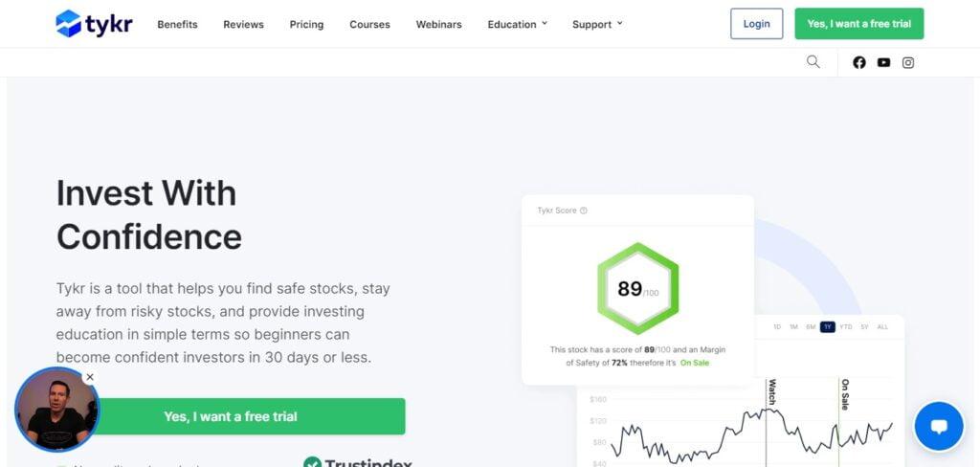The width and height of the screenshot is (980, 467).
Task: Click the green 'On Sale' status text
Action: click(695, 364)
